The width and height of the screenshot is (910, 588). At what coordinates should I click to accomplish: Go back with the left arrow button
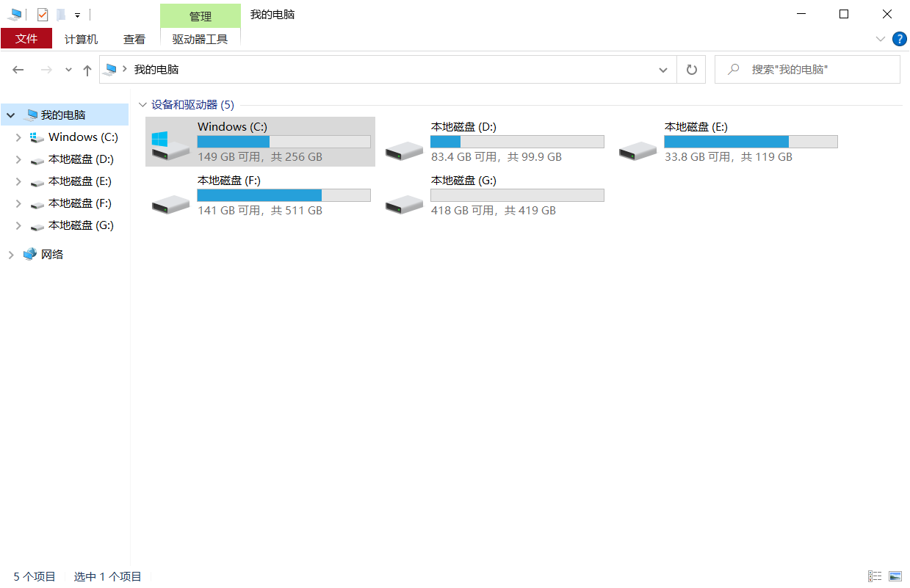(x=18, y=70)
